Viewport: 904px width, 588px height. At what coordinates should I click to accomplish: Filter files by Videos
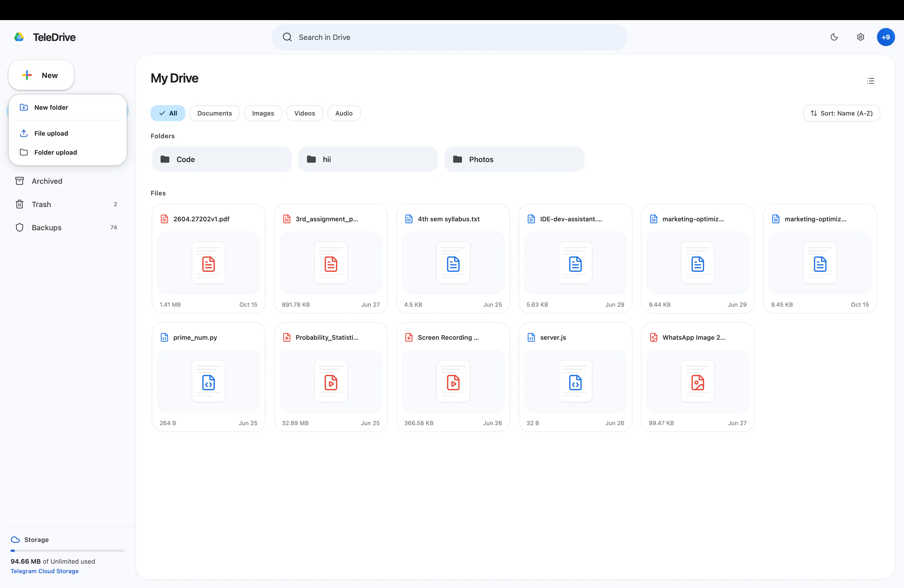click(x=305, y=113)
